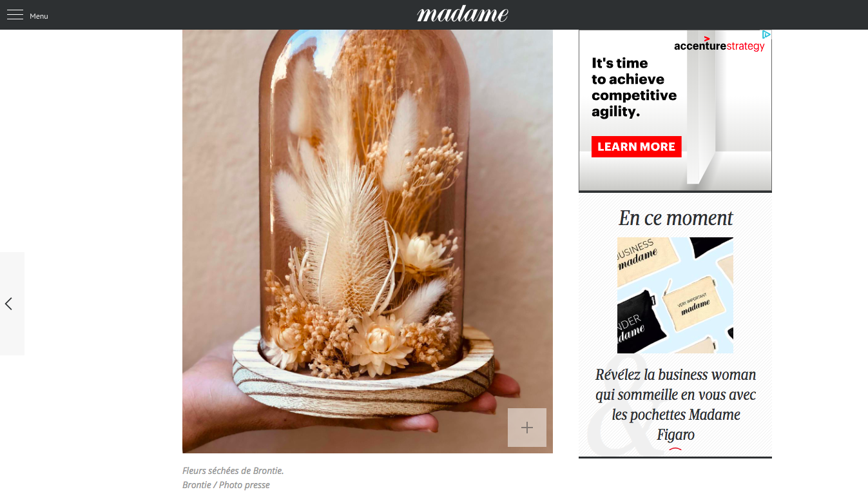Open the madame pouches thumbnail image

[x=675, y=295]
